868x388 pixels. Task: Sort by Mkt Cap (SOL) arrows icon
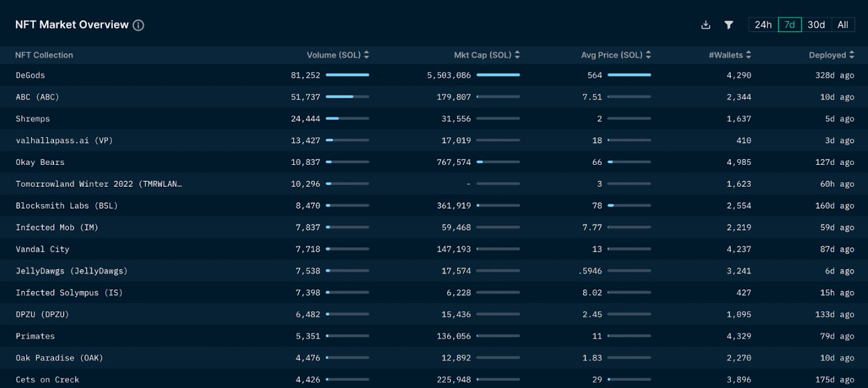(x=517, y=55)
